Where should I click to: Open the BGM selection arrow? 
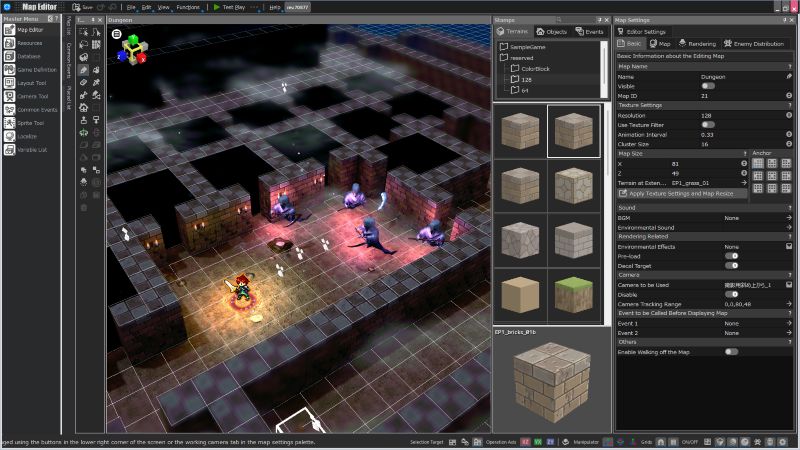pos(789,218)
